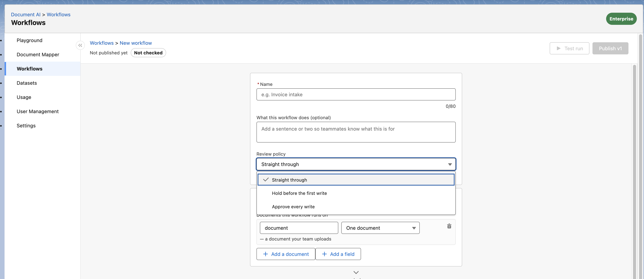Click 'a document your team uploads' text
Screen dimensions: 644x279
point(298,239)
